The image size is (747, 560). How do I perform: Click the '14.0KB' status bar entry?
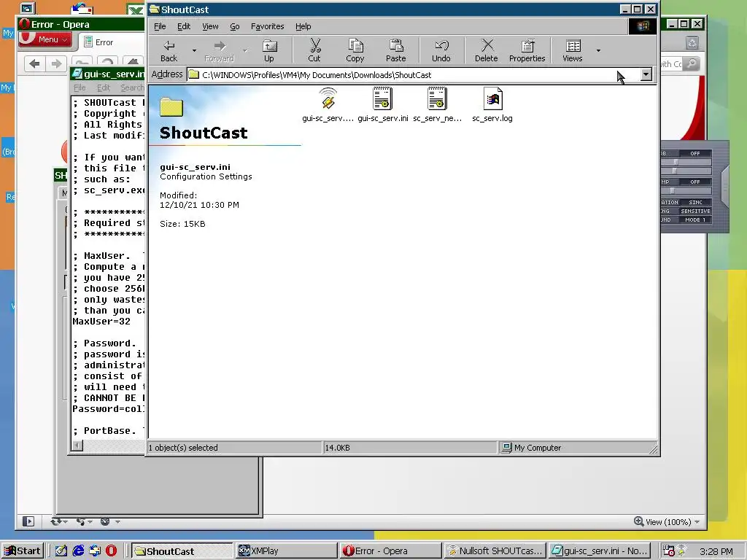(x=410, y=448)
